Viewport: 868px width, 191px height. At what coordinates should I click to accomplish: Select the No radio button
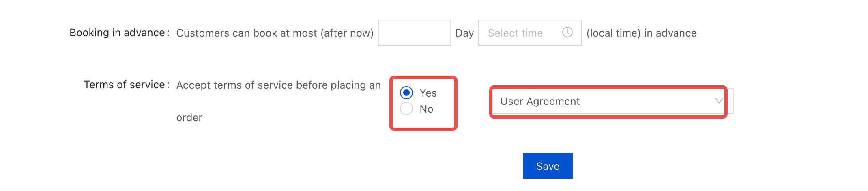[x=406, y=109]
